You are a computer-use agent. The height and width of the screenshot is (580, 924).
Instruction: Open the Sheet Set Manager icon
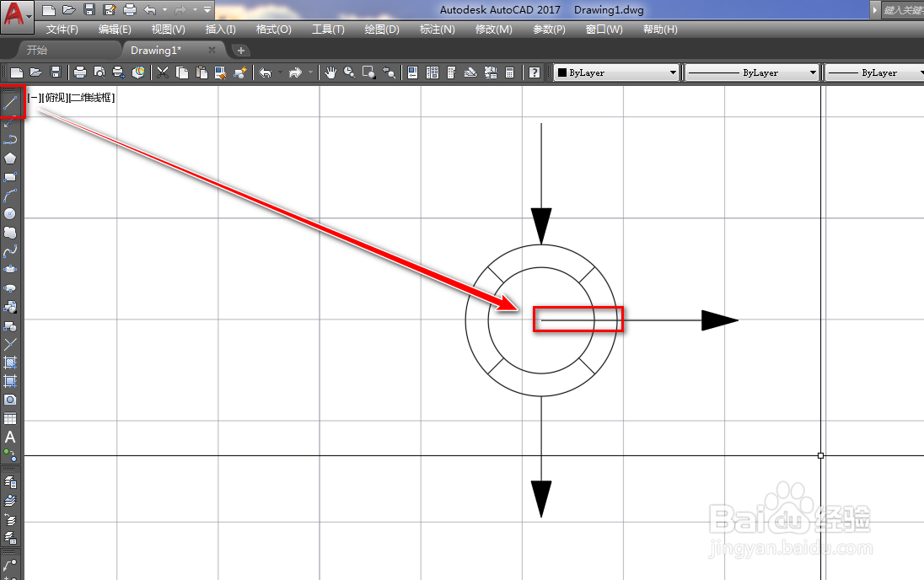(x=470, y=72)
